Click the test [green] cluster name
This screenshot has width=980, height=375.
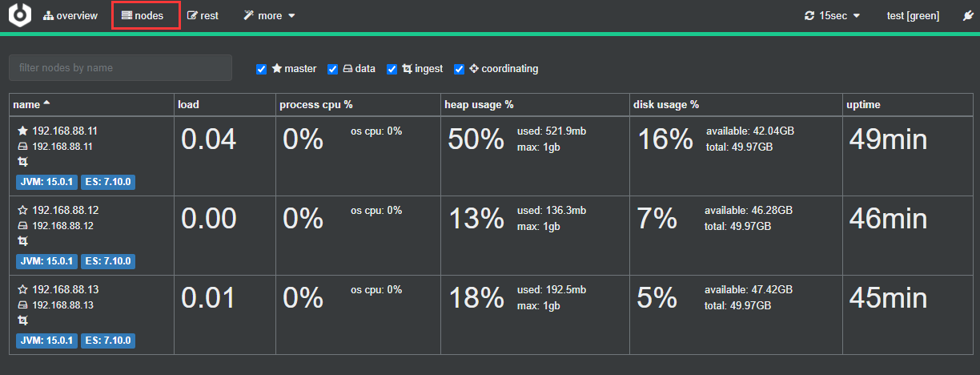click(913, 16)
